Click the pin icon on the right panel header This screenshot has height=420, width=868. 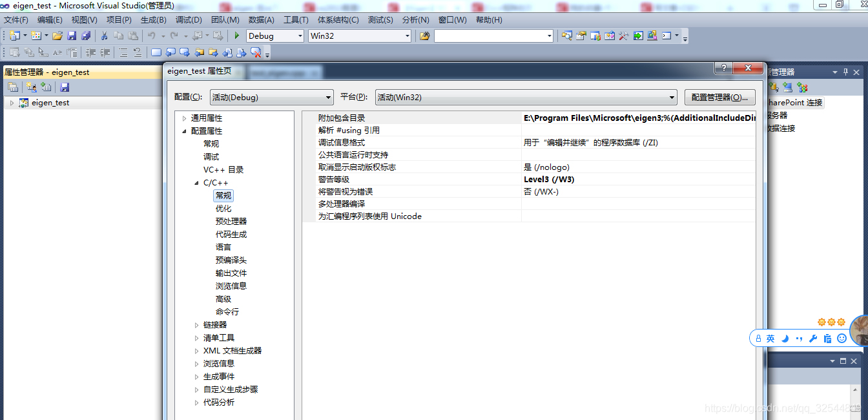pyautogui.click(x=845, y=72)
